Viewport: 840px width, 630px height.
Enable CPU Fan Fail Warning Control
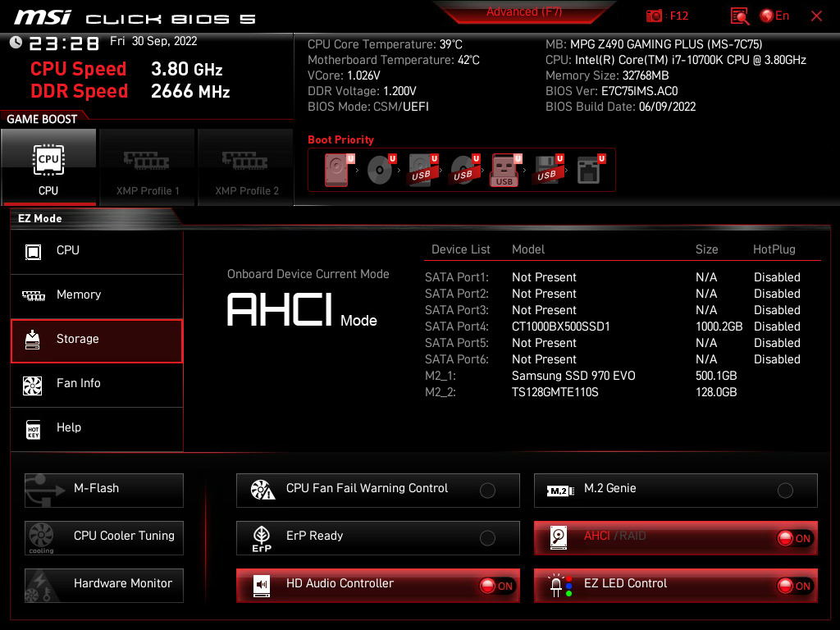(x=487, y=489)
